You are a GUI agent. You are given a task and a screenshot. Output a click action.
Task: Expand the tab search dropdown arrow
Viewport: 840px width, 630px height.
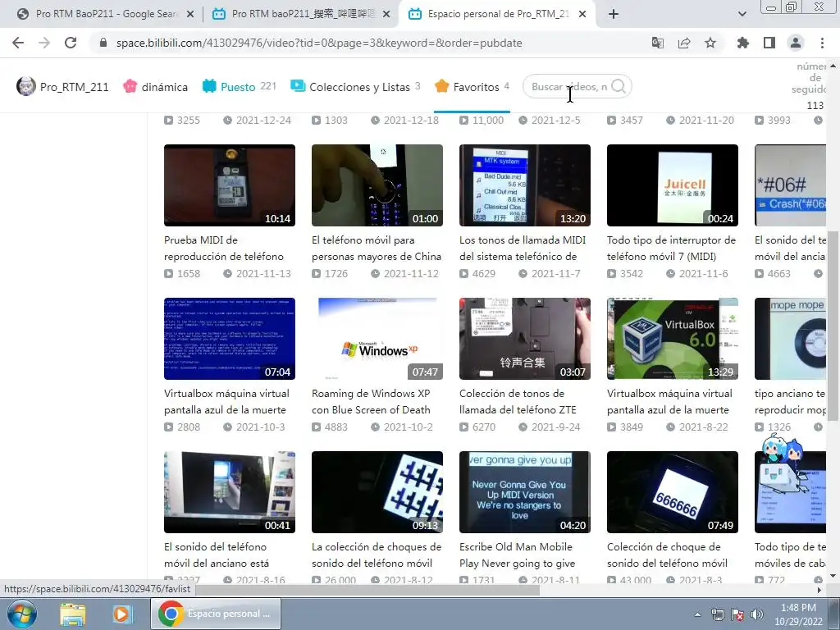point(742,14)
